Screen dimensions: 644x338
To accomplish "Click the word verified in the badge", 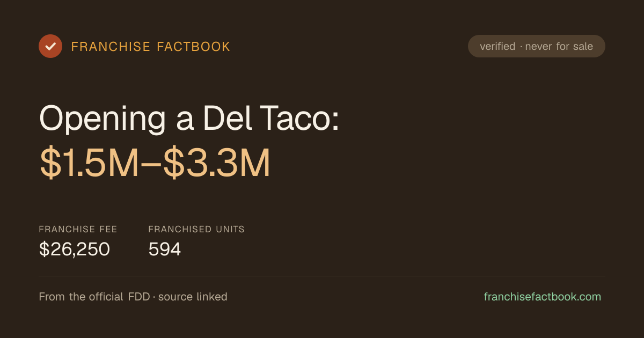I will [x=497, y=46].
